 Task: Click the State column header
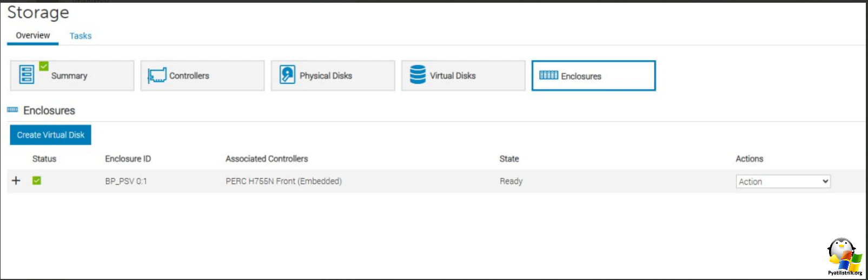coord(509,159)
